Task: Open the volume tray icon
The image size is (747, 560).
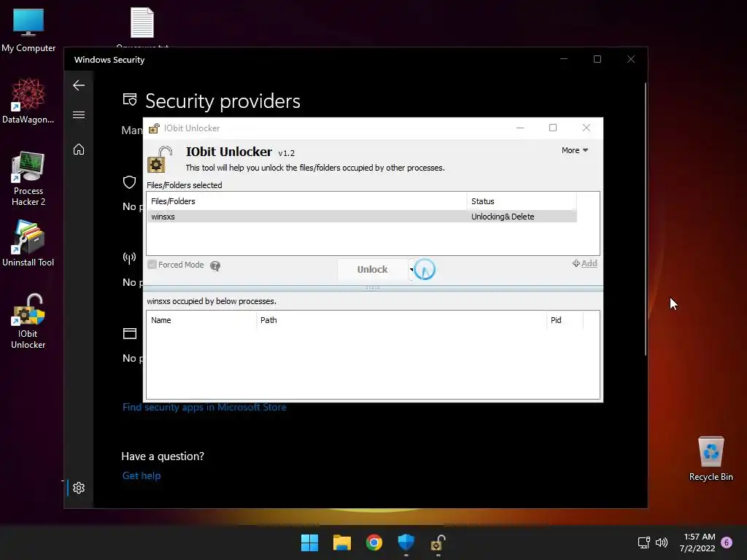Action: [x=661, y=542]
